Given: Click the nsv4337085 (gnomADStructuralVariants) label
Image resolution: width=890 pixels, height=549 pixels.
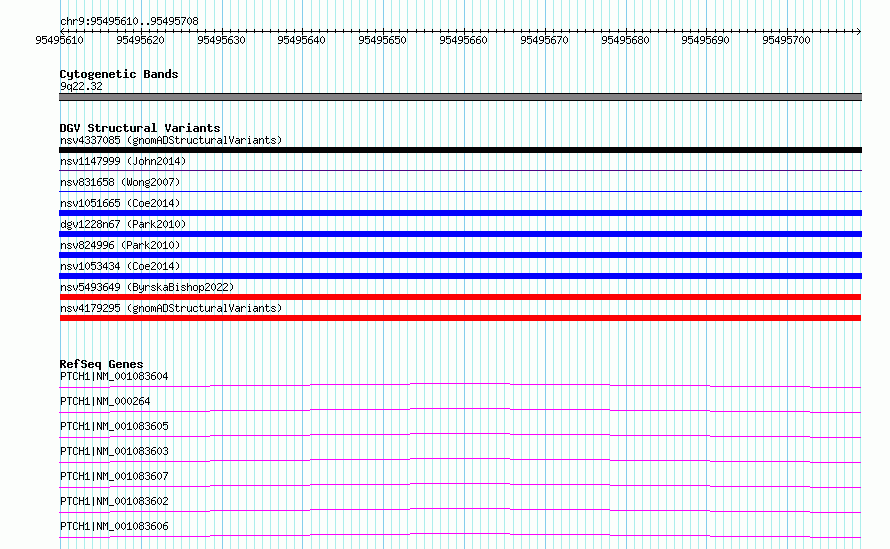Looking at the screenshot, I should click(x=171, y=140).
